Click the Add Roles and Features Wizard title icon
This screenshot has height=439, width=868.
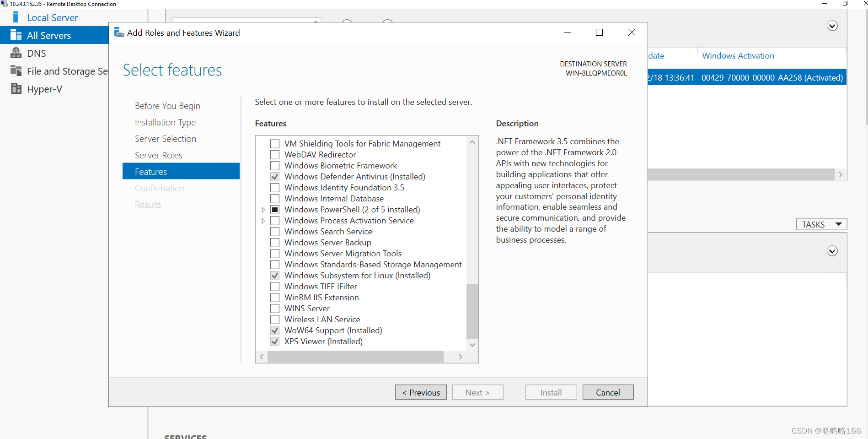pyautogui.click(x=119, y=33)
